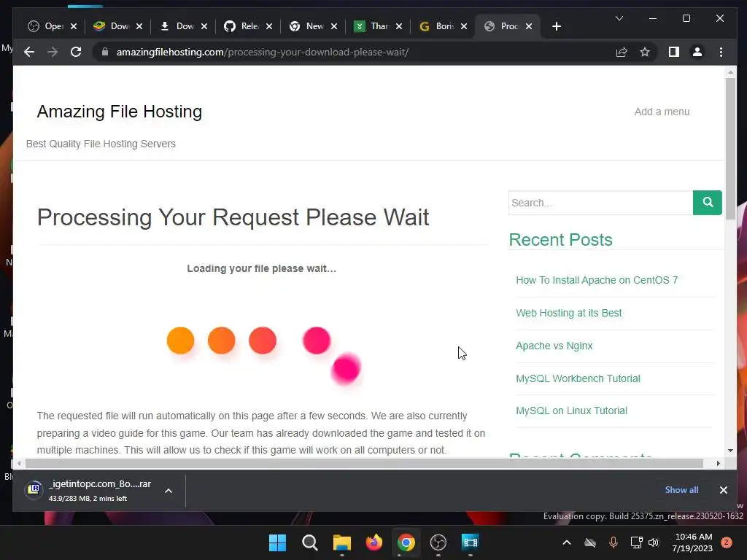Expand options for the .rar download
Screen dimensions: 747x560
click(169, 491)
